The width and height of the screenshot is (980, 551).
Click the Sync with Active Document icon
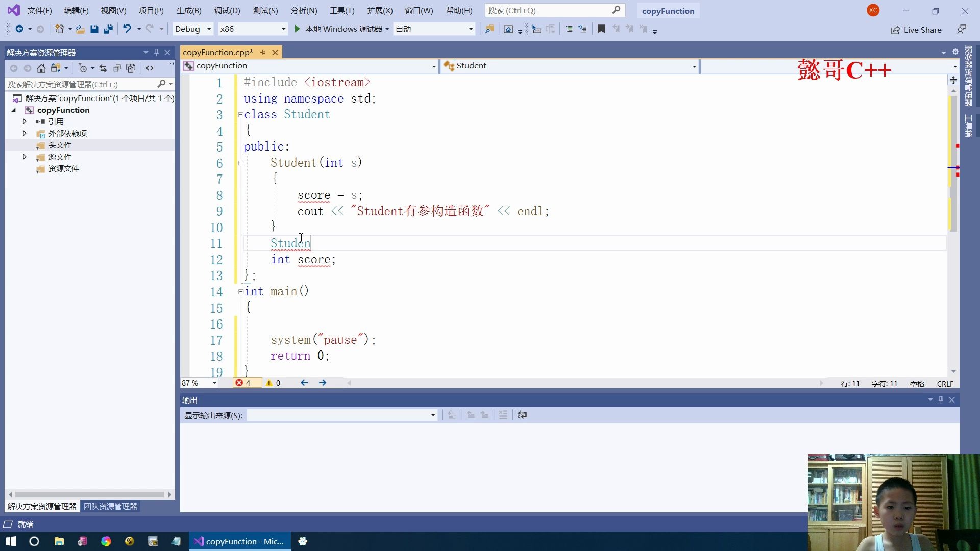point(103,68)
